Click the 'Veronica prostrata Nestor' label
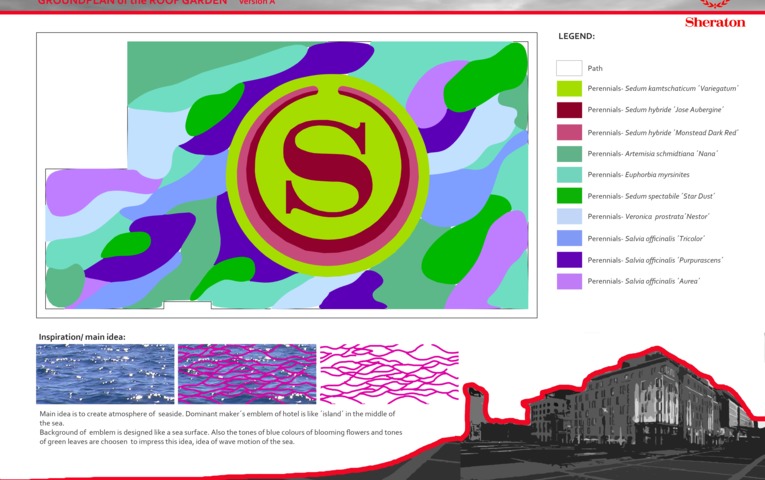Screen dimensions: 765x480 click(648, 217)
